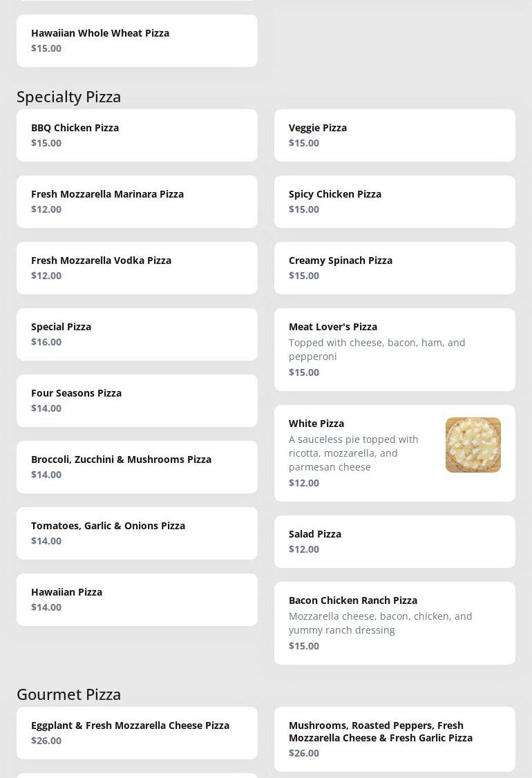Select the BBQ Chicken Pizza item

(x=137, y=135)
